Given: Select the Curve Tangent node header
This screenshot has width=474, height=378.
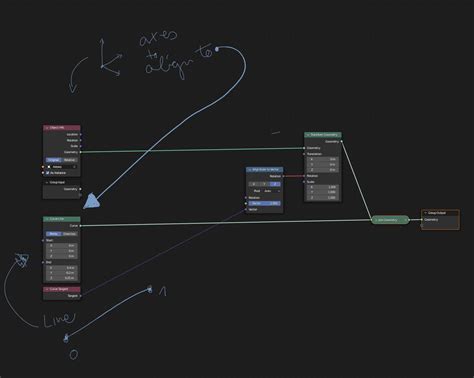Looking at the screenshot, I should click(62, 289).
